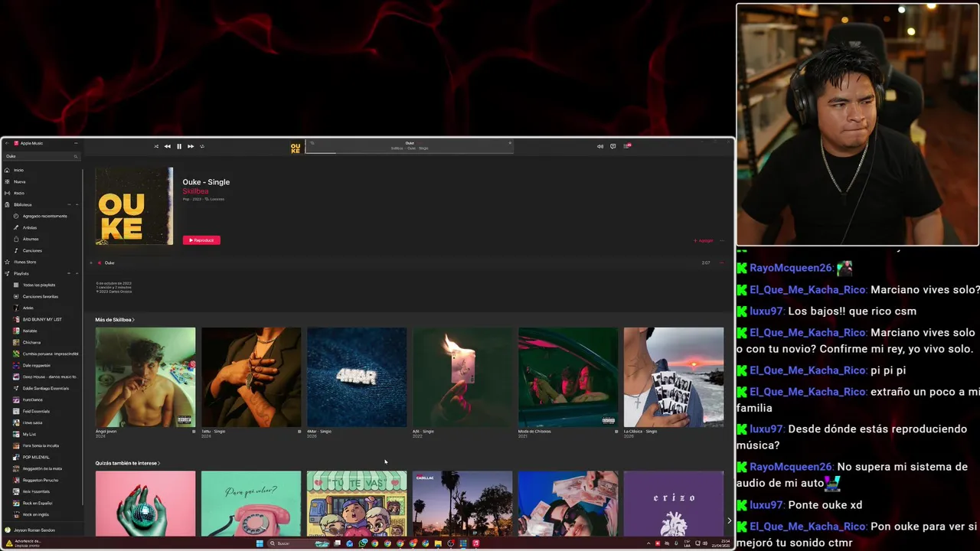
Task: Open the erizo album thumbnail
Action: 674,504
